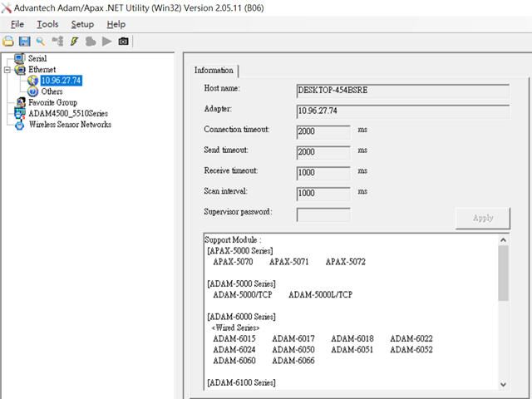The height and width of the screenshot is (399, 532).
Task: Click the [APAX-5000 Series] heading
Action: 240,251
